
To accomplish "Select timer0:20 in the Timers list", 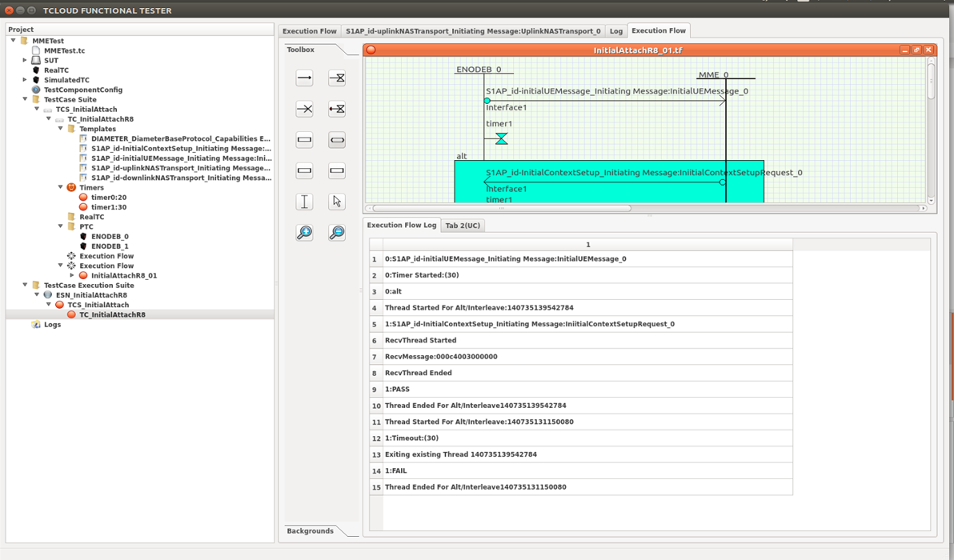I will [x=108, y=198].
